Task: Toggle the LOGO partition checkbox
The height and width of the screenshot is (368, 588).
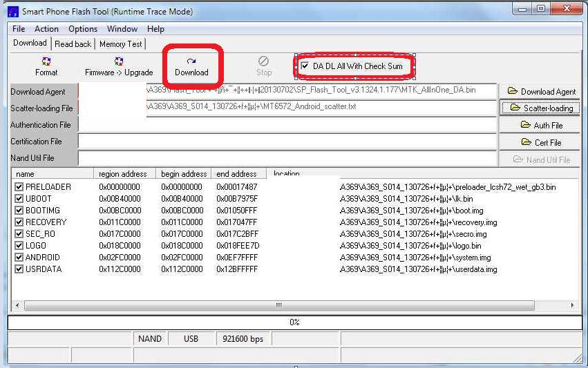Action: 19,246
